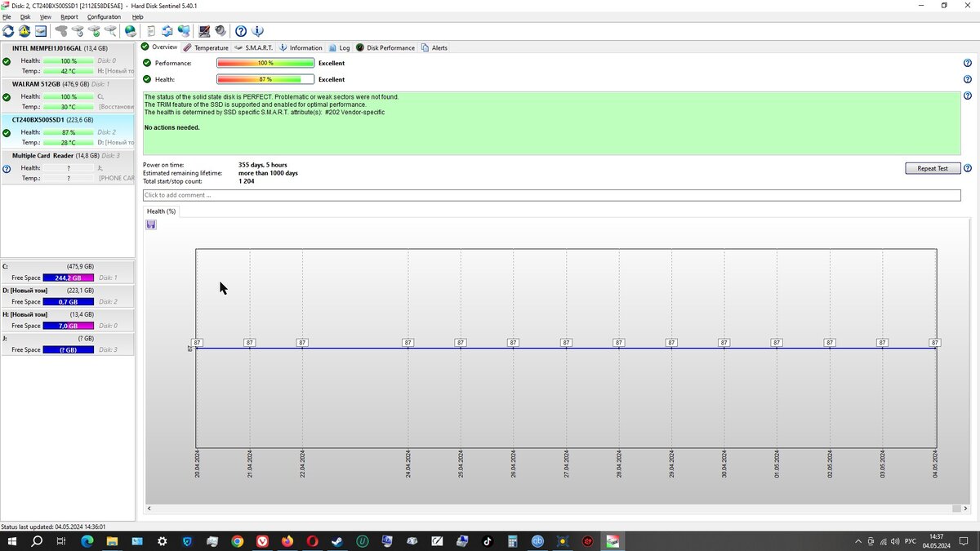
Task: Click the РУС language indicator in tray
Action: pyautogui.click(x=910, y=541)
